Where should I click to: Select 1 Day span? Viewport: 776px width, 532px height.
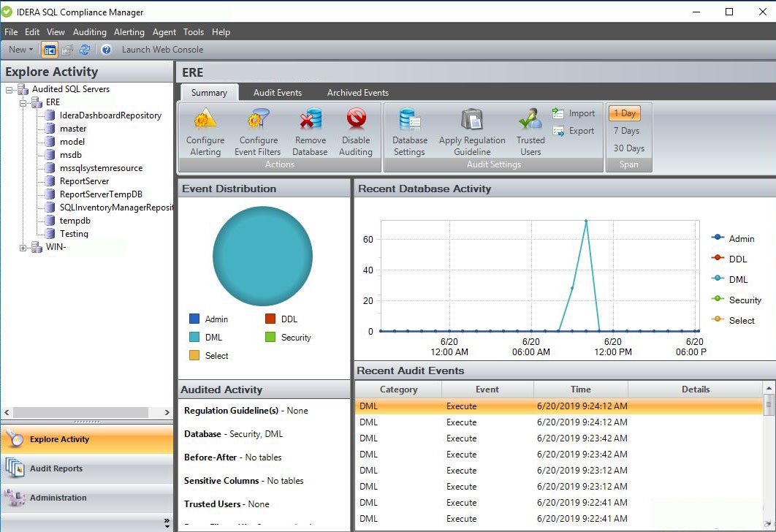tap(625, 113)
